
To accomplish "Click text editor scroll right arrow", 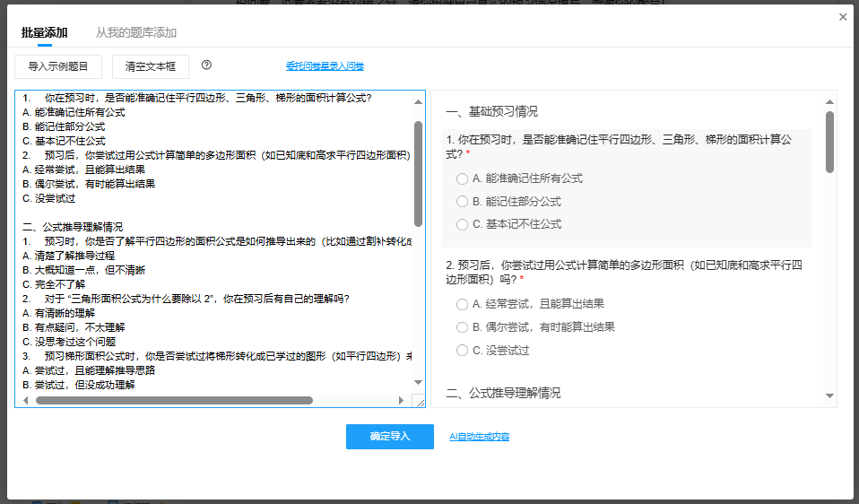I will click(x=401, y=401).
